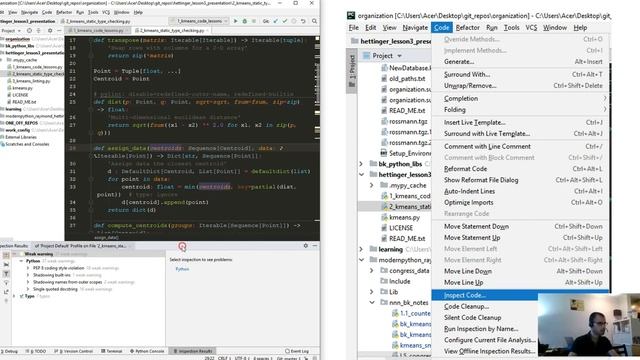Click the bottom icon of the inspection side toolbar
The image size is (640, 360).
(x=6, y=301)
